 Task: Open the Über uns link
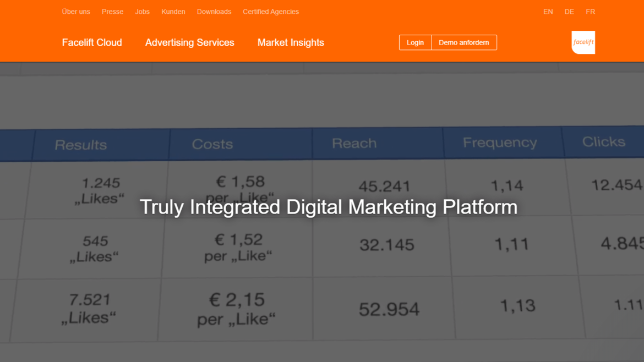pos(76,12)
